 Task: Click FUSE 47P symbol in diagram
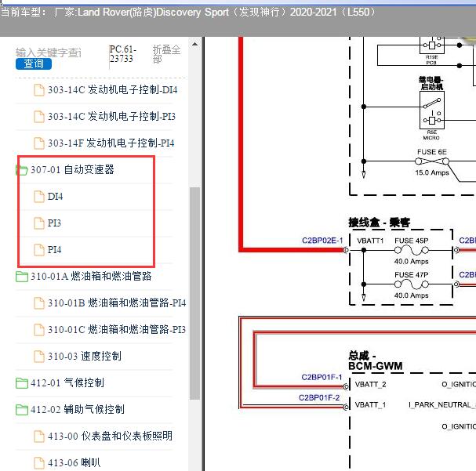click(x=412, y=284)
